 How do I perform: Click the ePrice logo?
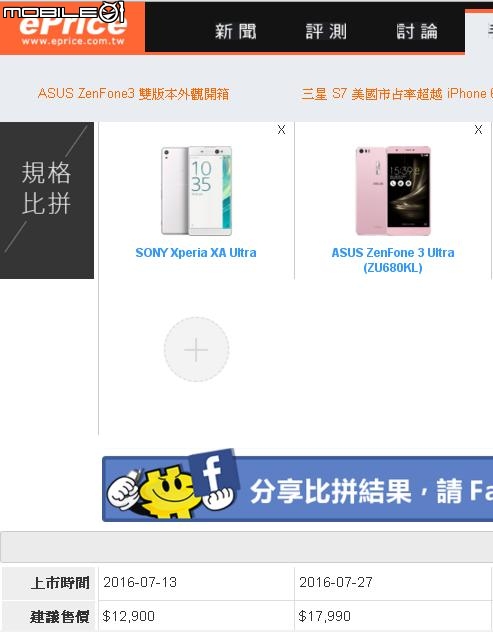73,27
